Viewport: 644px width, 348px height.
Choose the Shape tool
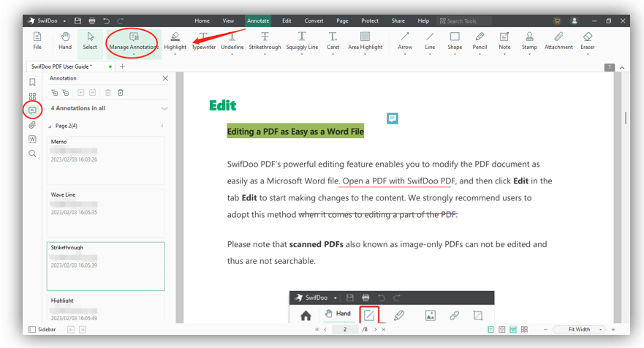point(455,41)
